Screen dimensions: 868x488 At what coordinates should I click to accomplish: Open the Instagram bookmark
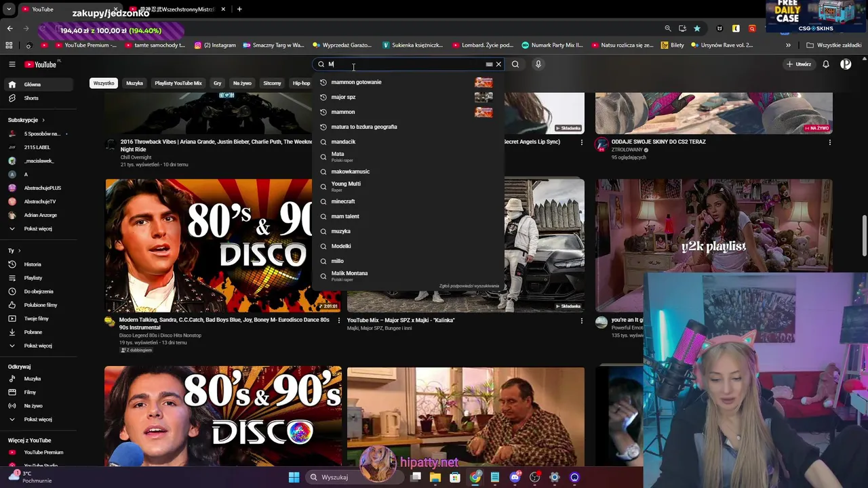[x=215, y=45]
